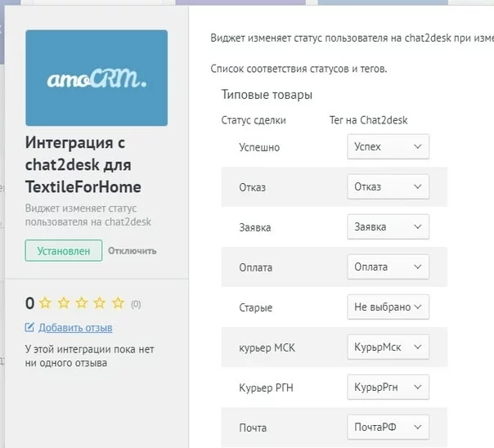Image resolution: width=494 pixels, height=448 pixels.
Task: Open the Добавить отзыв link
Action: (75, 328)
